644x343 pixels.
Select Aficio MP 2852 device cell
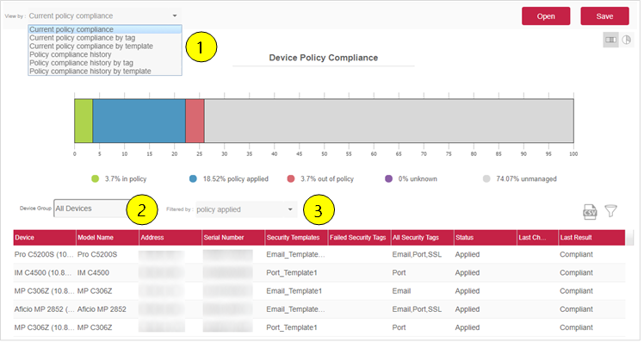[x=45, y=310]
